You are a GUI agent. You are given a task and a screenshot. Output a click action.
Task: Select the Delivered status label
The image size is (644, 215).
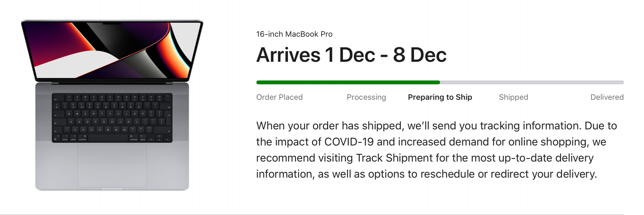(x=607, y=97)
